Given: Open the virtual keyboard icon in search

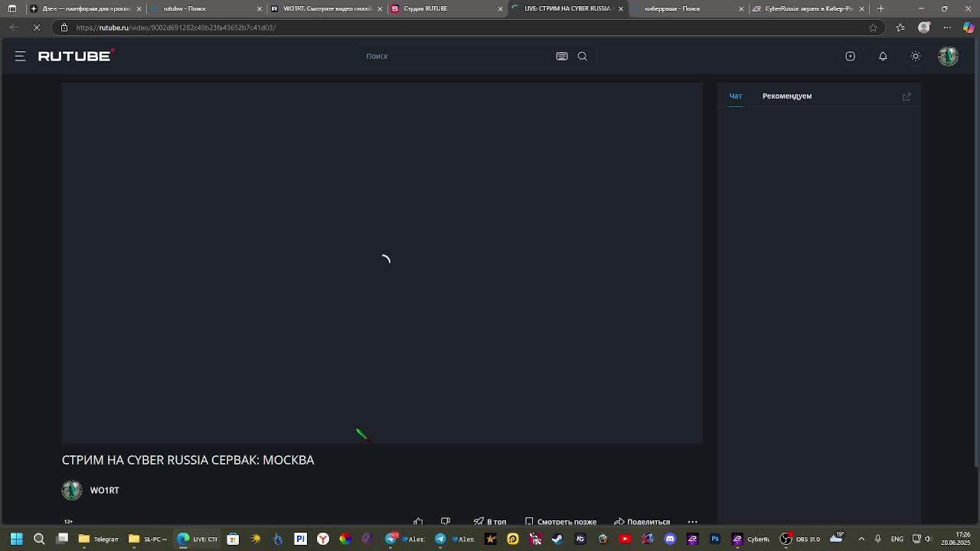Looking at the screenshot, I should coord(562,56).
